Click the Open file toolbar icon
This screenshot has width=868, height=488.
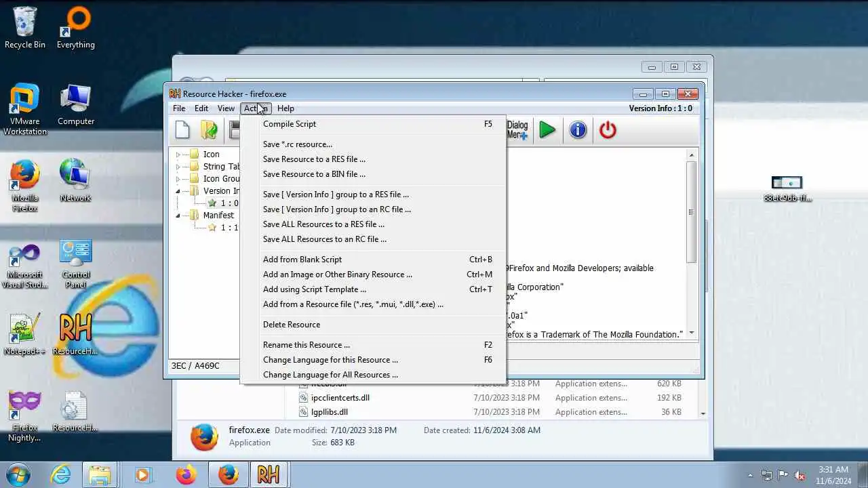[210, 130]
